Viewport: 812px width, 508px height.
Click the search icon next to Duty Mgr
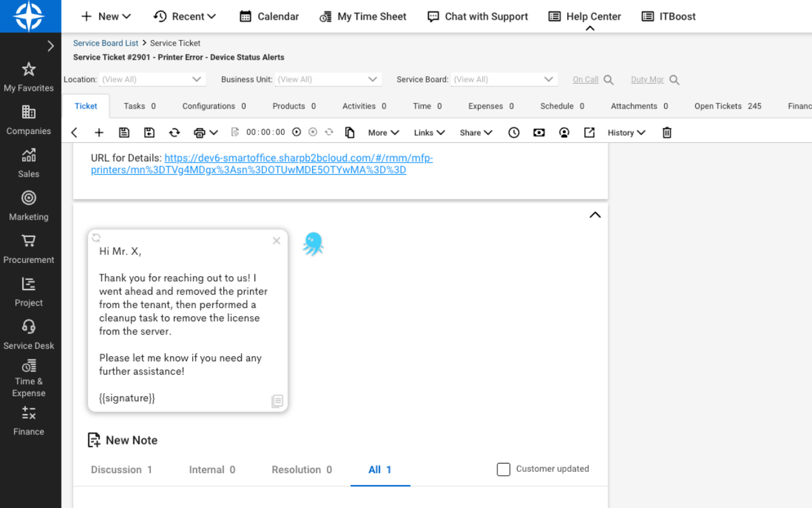click(674, 80)
